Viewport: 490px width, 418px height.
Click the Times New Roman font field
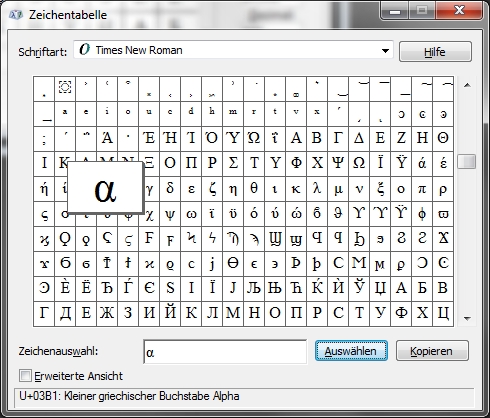[x=233, y=50]
